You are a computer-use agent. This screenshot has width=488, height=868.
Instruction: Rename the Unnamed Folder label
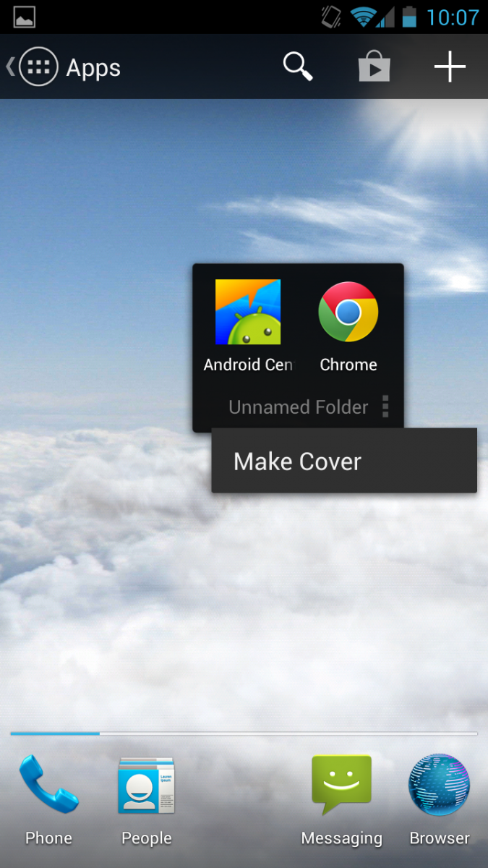tap(299, 407)
